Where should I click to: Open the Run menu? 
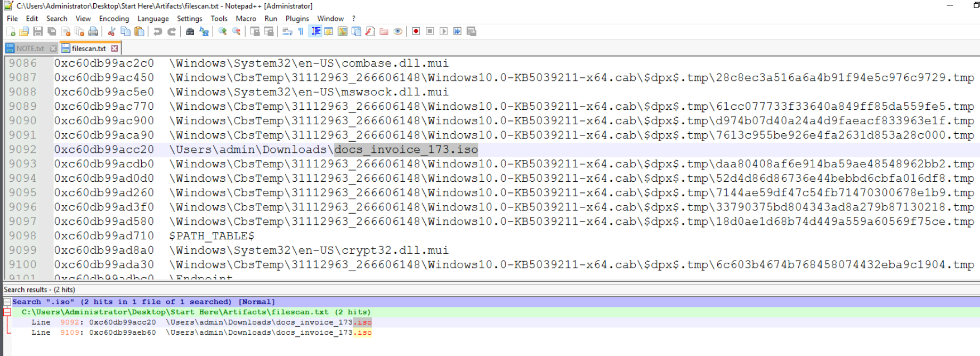tap(271, 19)
